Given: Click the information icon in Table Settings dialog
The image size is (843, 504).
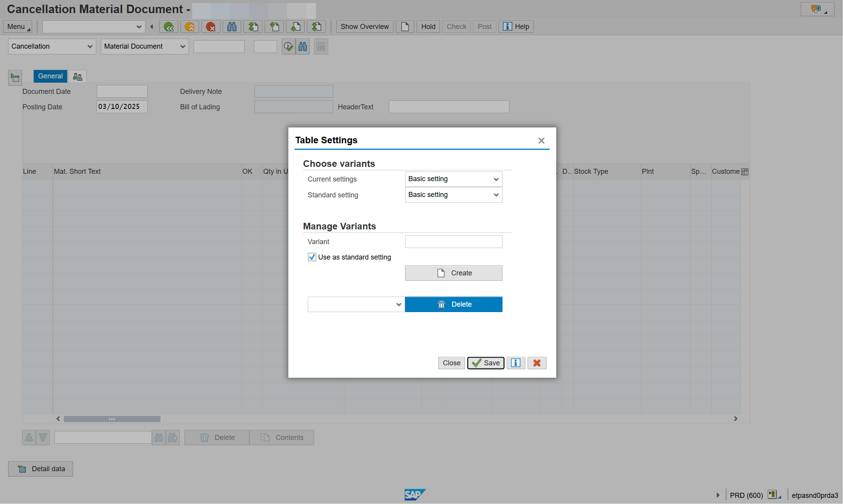Looking at the screenshot, I should 516,363.
